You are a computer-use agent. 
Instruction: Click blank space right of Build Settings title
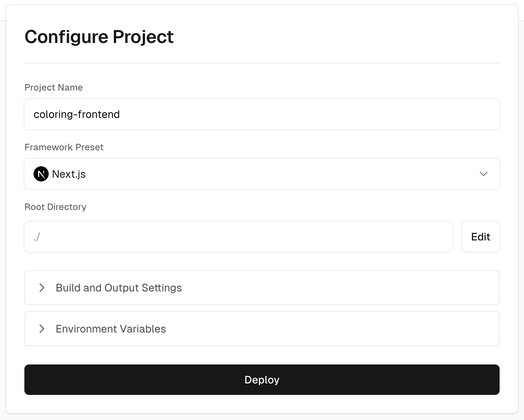tap(335, 288)
